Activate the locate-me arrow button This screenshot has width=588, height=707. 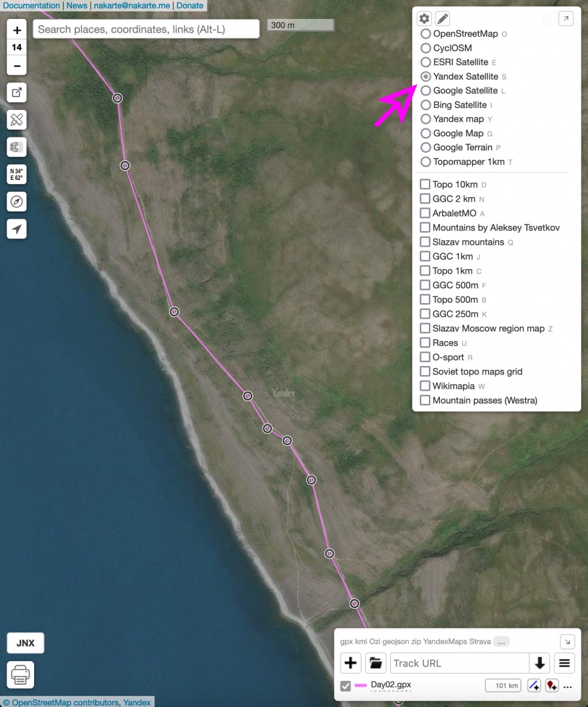click(x=17, y=228)
